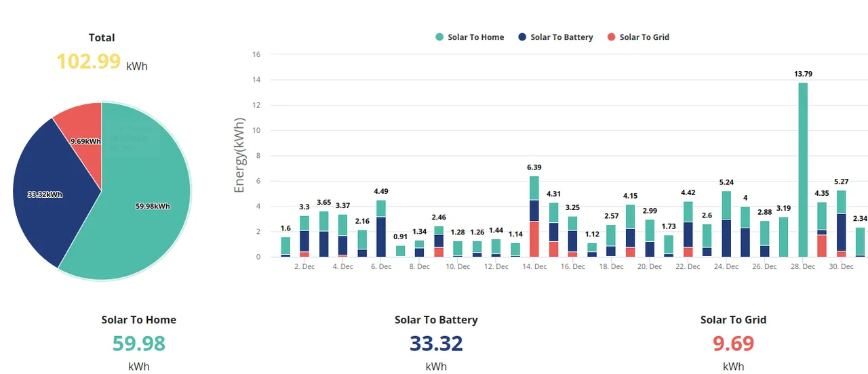The width and height of the screenshot is (868, 374).
Task: Click the 2. Dec axis label
Action: point(304,267)
